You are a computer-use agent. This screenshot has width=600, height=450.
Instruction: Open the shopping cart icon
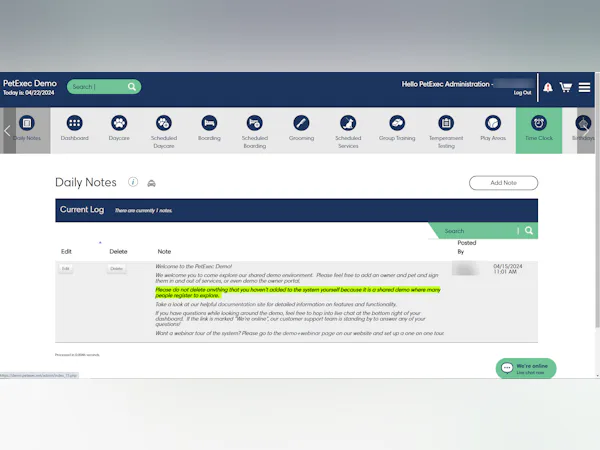click(x=566, y=87)
